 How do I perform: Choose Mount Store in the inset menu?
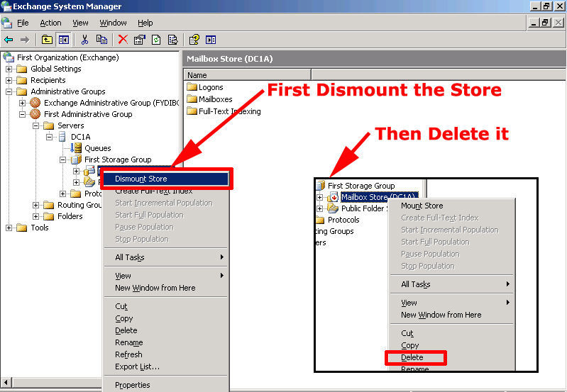[x=451, y=206]
